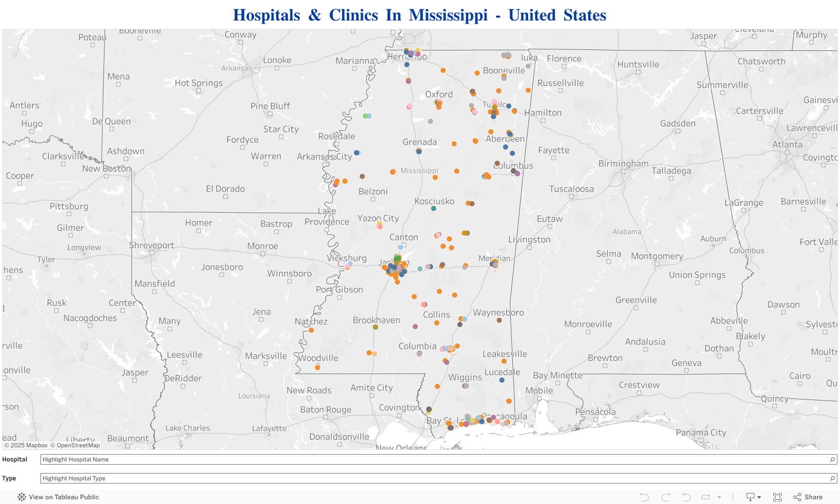Click the 'Vicksburg' map label
This screenshot has height=504, width=840.
tap(346, 258)
